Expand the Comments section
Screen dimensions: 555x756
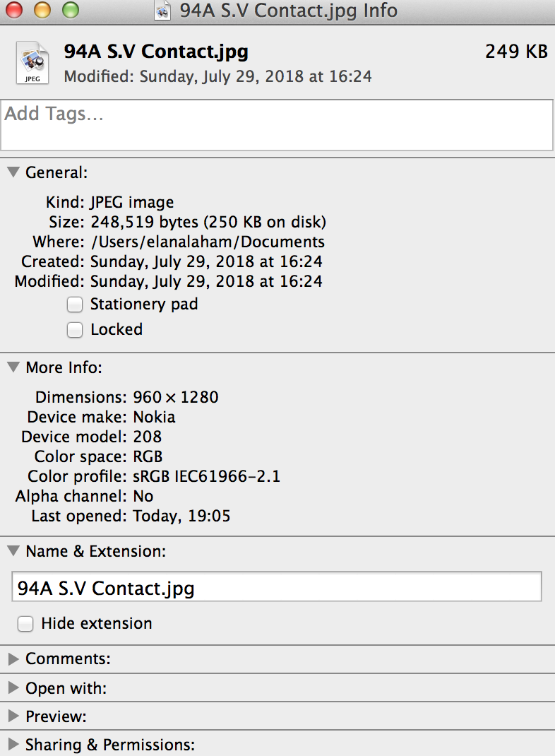click(13, 658)
